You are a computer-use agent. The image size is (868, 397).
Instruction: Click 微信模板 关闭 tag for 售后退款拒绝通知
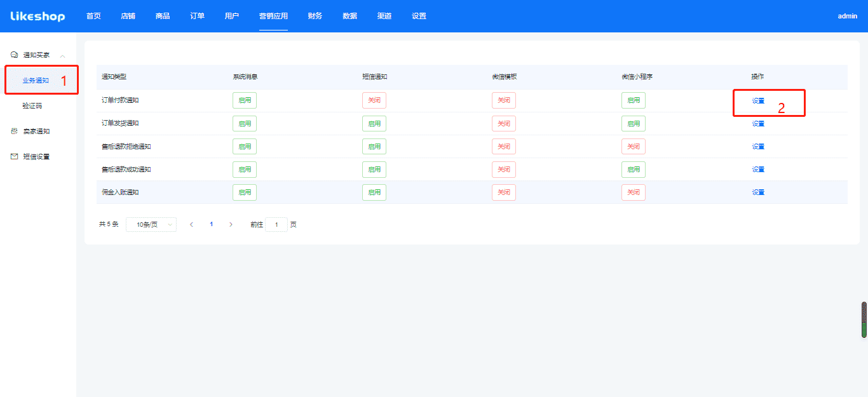tap(504, 146)
